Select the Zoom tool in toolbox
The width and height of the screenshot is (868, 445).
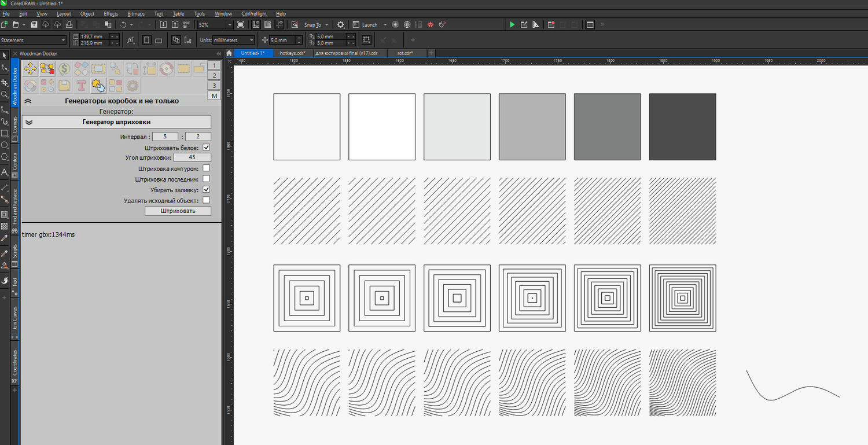click(5, 94)
